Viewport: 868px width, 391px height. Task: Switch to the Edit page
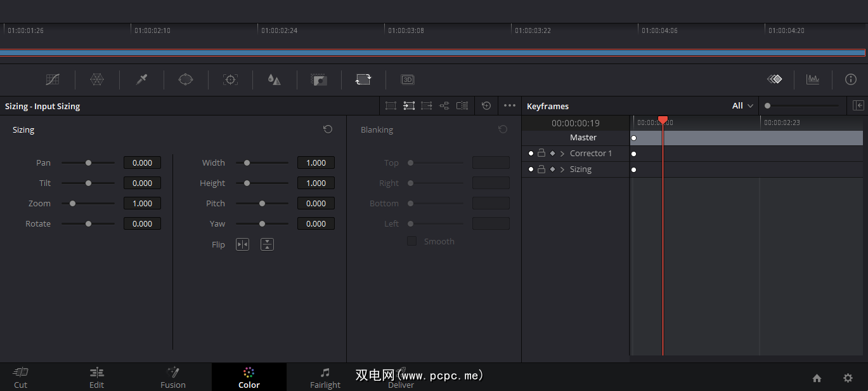click(x=96, y=377)
